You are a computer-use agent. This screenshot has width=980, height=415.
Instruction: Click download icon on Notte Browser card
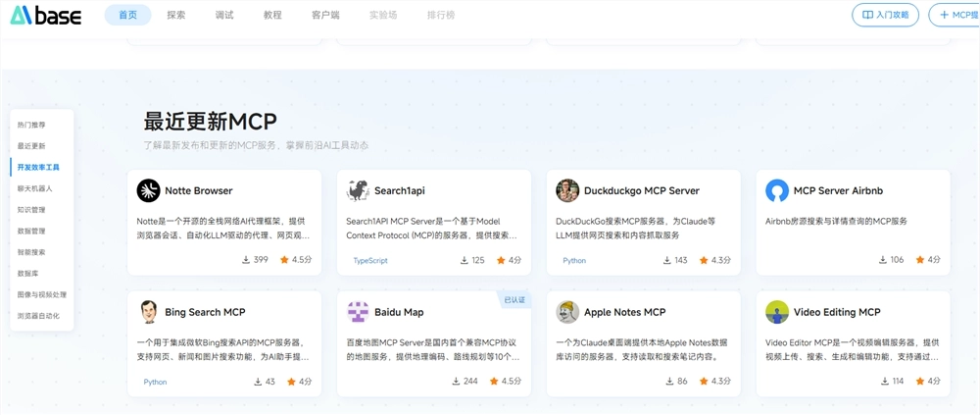[246, 260]
